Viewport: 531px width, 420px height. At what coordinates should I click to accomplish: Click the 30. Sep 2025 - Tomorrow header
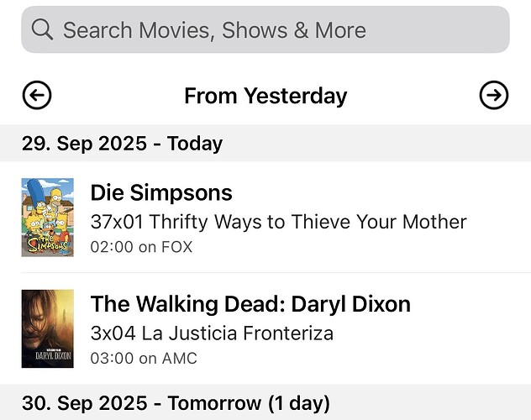click(176, 402)
